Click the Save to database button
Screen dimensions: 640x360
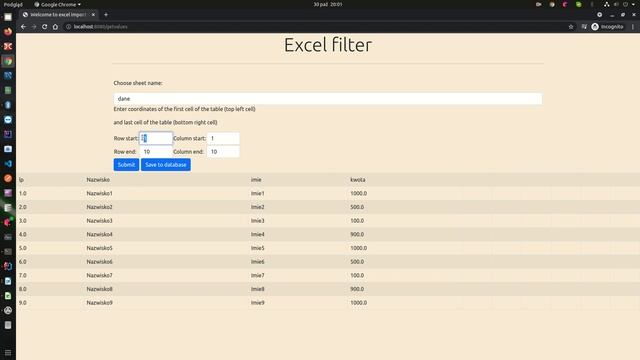[166, 165]
